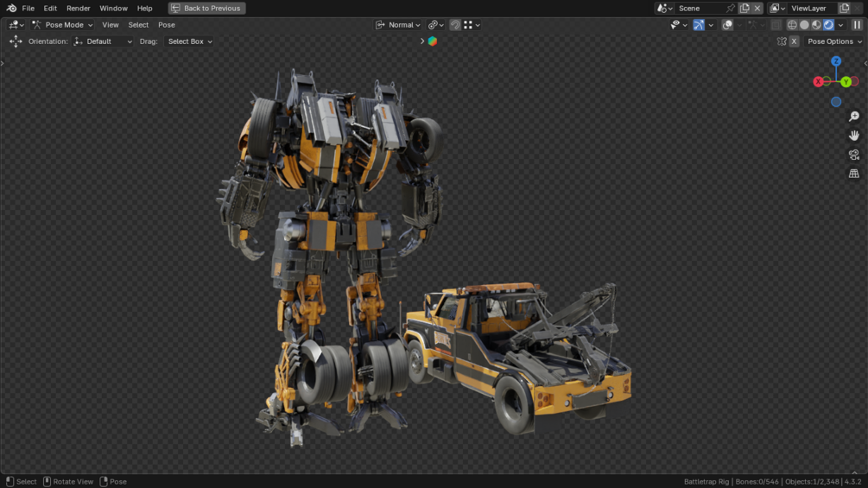Open the Edit menu
Screen dimensions: 868x488
point(50,9)
